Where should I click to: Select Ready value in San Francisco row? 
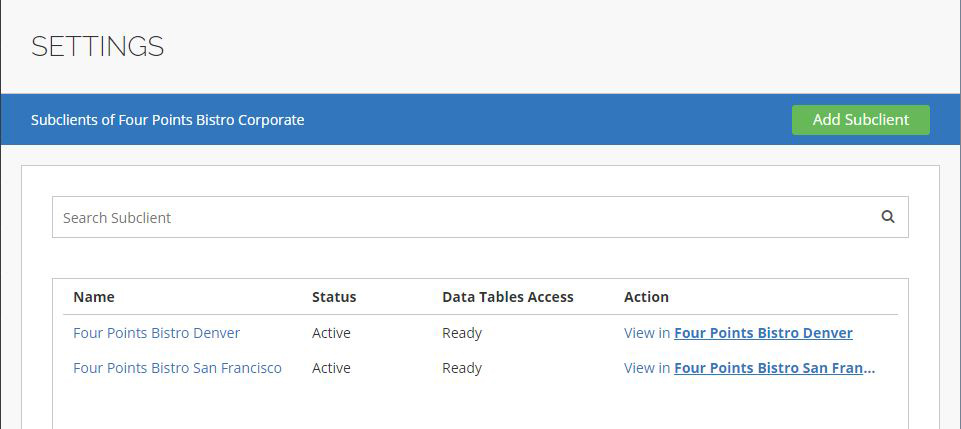pyautogui.click(x=462, y=368)
